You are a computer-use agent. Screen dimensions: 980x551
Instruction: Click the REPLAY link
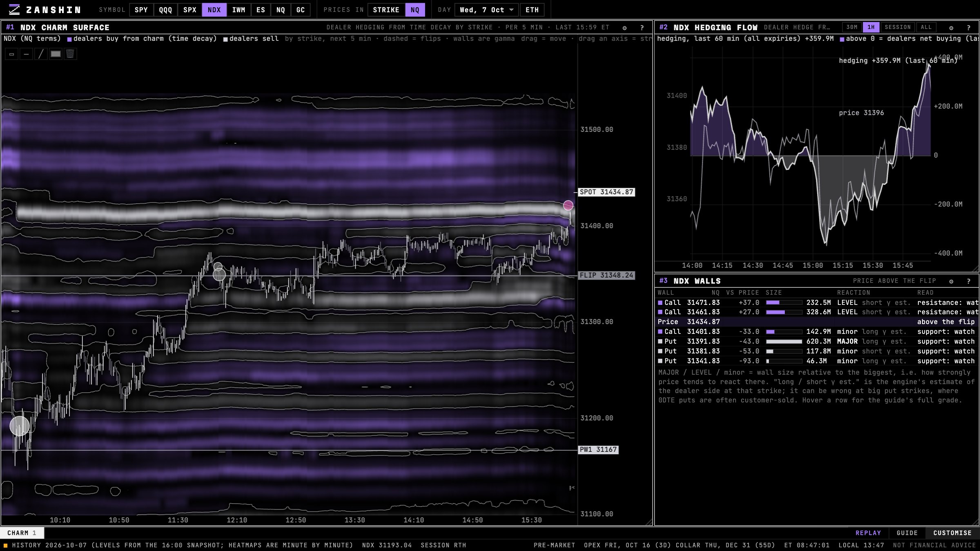pyautogui.click(x=868, y=533)
